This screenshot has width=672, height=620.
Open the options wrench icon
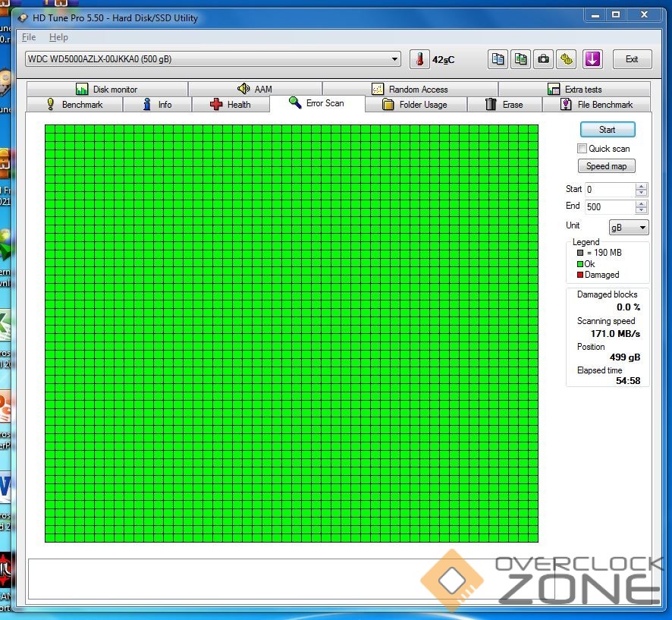pyautogui.click(x=567, y=59)
